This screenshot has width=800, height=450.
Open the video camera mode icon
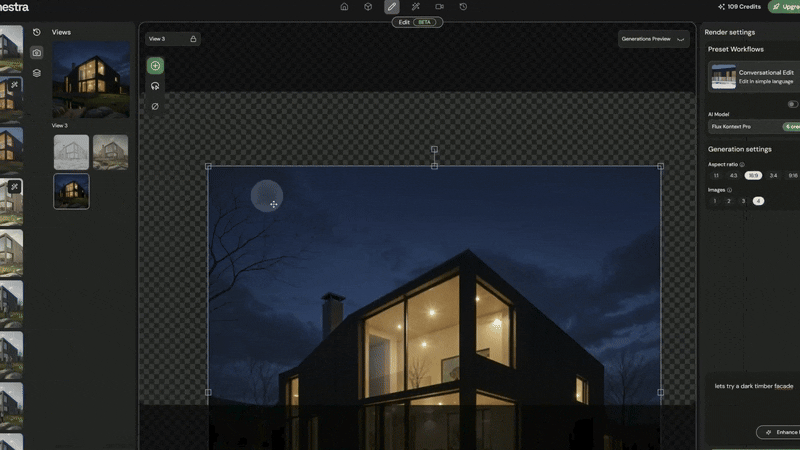439,7
